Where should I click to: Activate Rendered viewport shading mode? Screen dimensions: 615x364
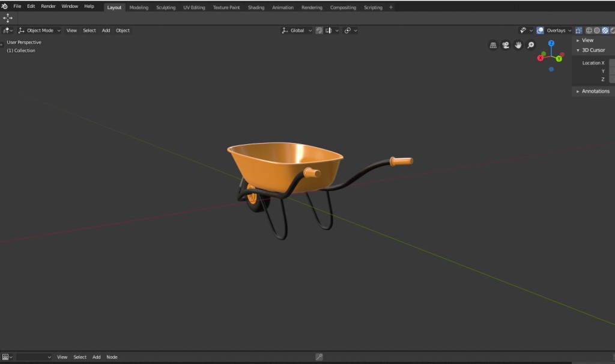click(613, 30)
